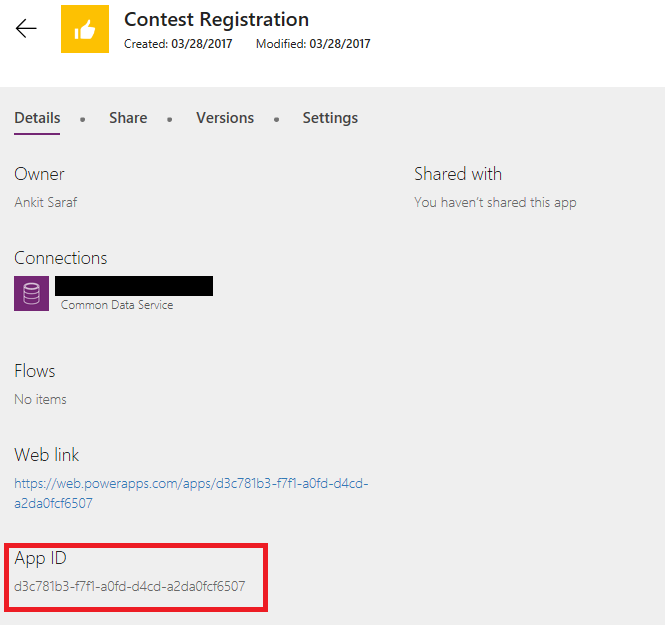Click the yellow thumbs-up app icon
Viewport: 665px width, 625px height.
tap(85, 29)
